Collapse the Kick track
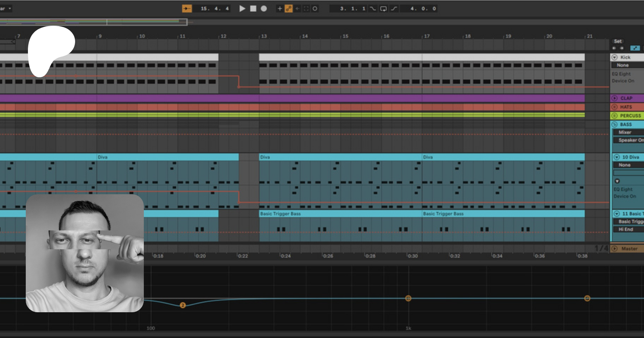The height and width of the screenshot is (338, 644). click(x=615, y=57)
